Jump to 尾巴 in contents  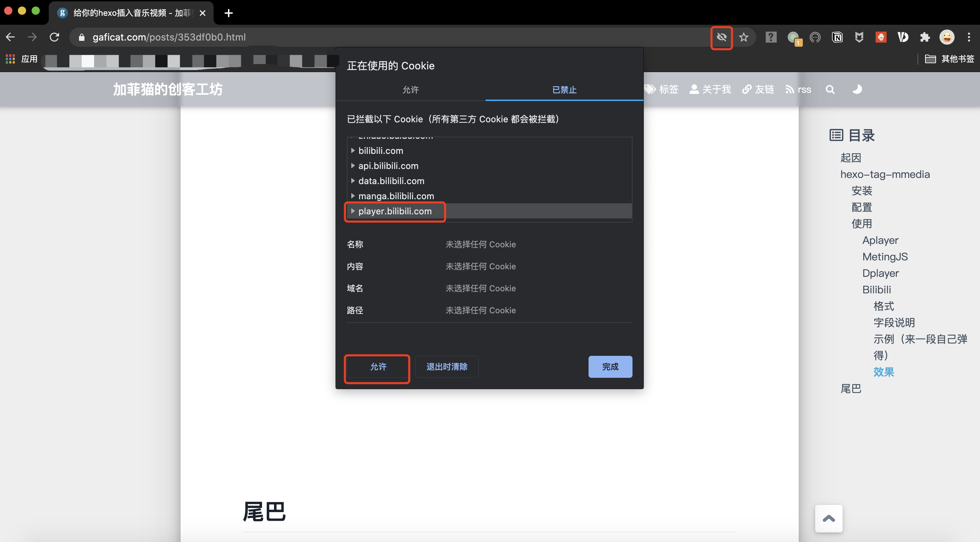click(851, 388)
